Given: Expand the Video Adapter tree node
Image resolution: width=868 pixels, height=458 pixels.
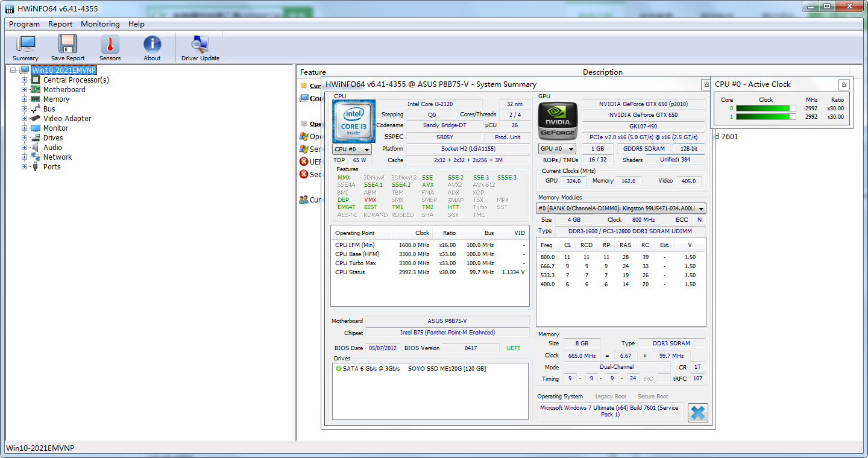Looking at the screenshot, I should (x=25, y=118).
